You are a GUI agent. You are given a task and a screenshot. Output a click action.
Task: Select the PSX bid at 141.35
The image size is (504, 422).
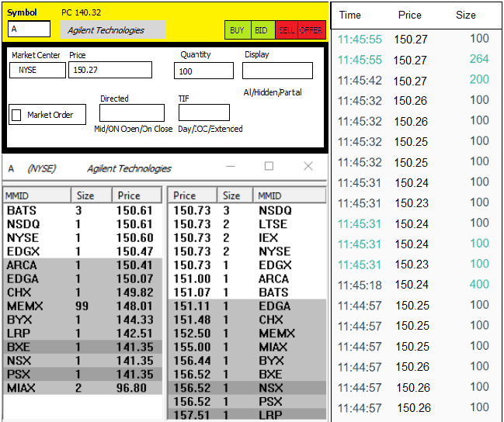pos(82,374)
